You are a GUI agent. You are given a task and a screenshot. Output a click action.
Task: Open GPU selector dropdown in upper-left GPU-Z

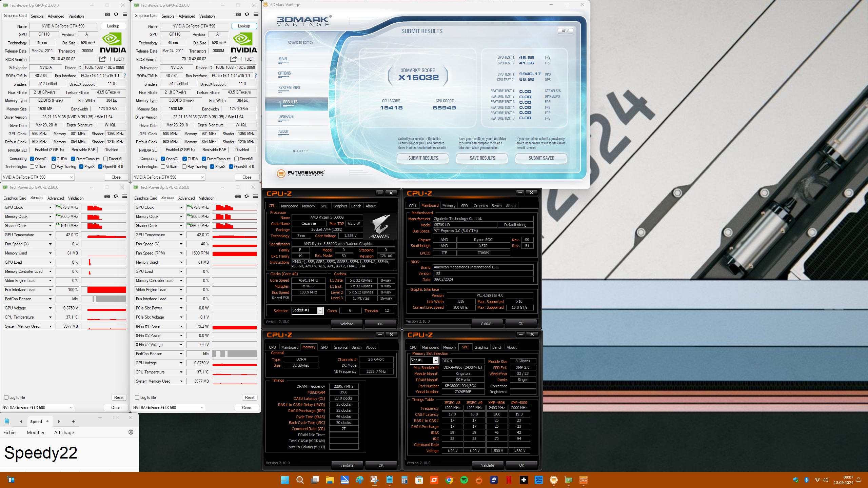38,177
